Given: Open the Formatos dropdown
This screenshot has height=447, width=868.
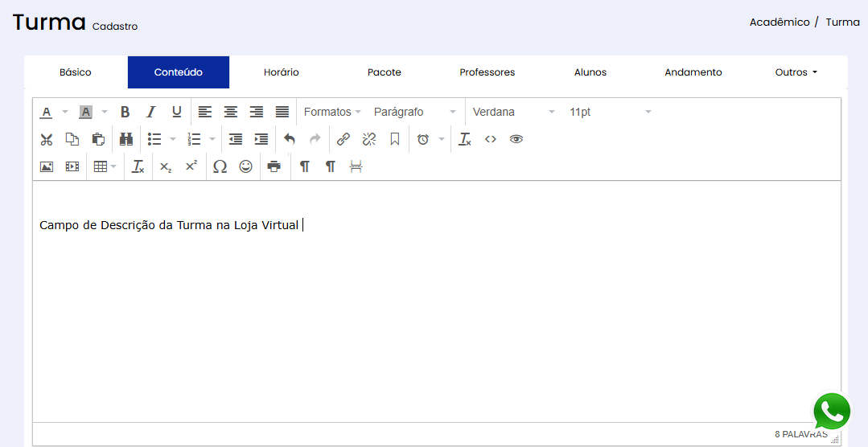Looking at the screenshot, I should click(332, 113).
